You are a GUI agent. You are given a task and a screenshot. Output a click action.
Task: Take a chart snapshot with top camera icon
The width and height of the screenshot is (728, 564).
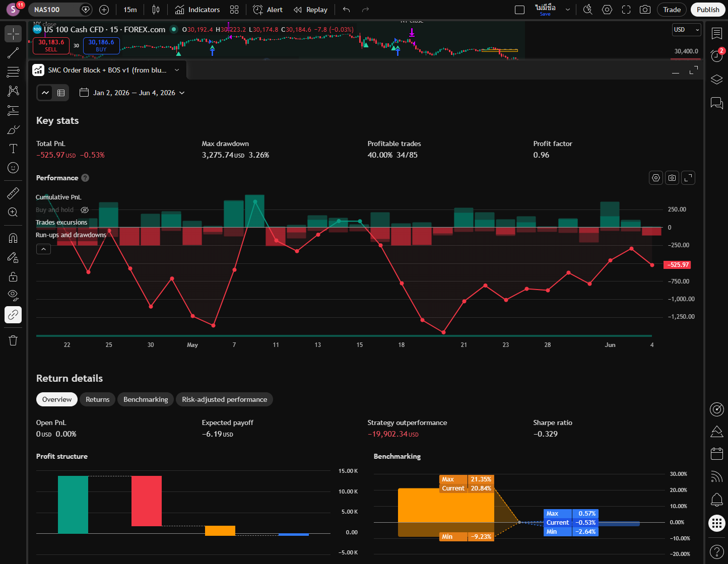coord(644,10)
